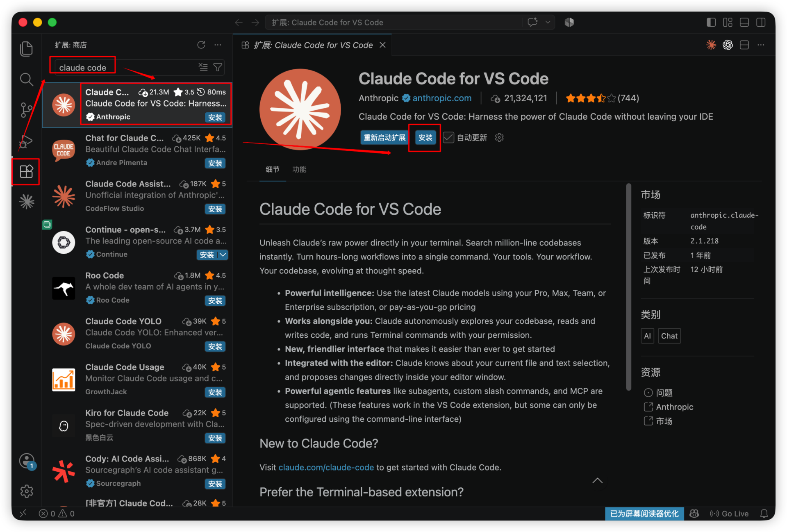Install the Claude Code Usage extension
This screenshot has width=787, height=532.
coord(215,393)
